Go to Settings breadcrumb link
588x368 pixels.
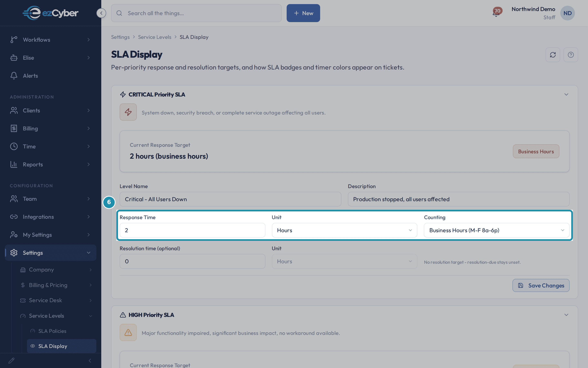(120, 37)
